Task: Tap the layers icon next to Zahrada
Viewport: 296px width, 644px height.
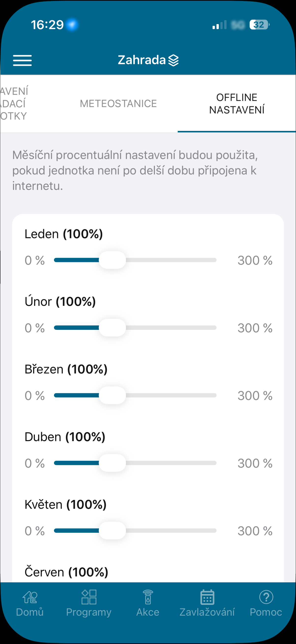Action: pyautogui.click(x=173, y=60)
